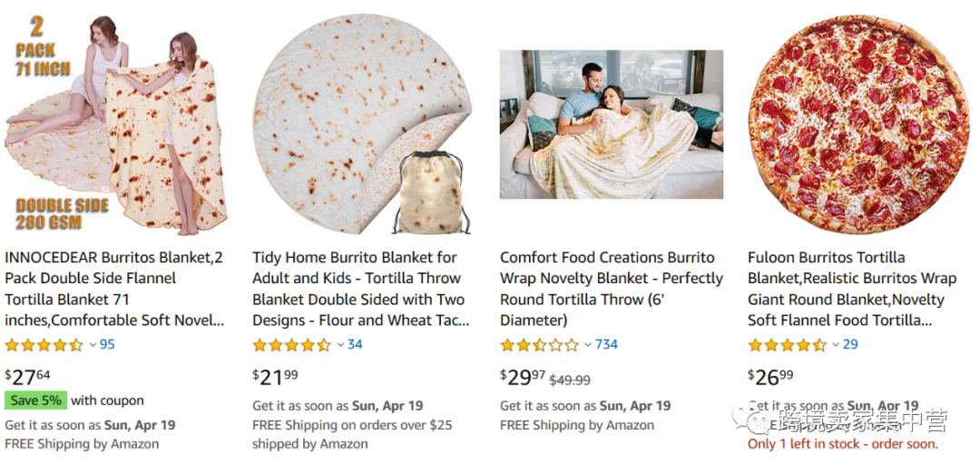Open the 734 customer reviews link
The image size is (980, 464).
coord(606,345)
